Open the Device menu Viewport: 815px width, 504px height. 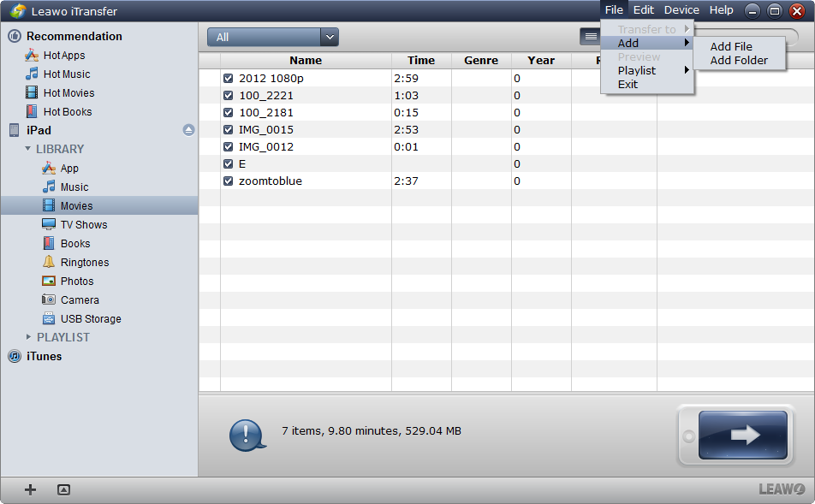point(681,10)
